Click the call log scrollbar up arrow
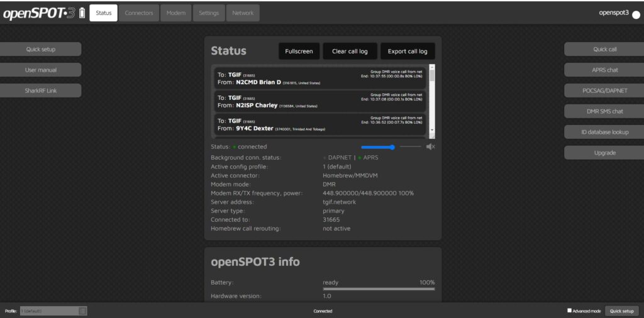644x318 pixels. pos(431,67)
